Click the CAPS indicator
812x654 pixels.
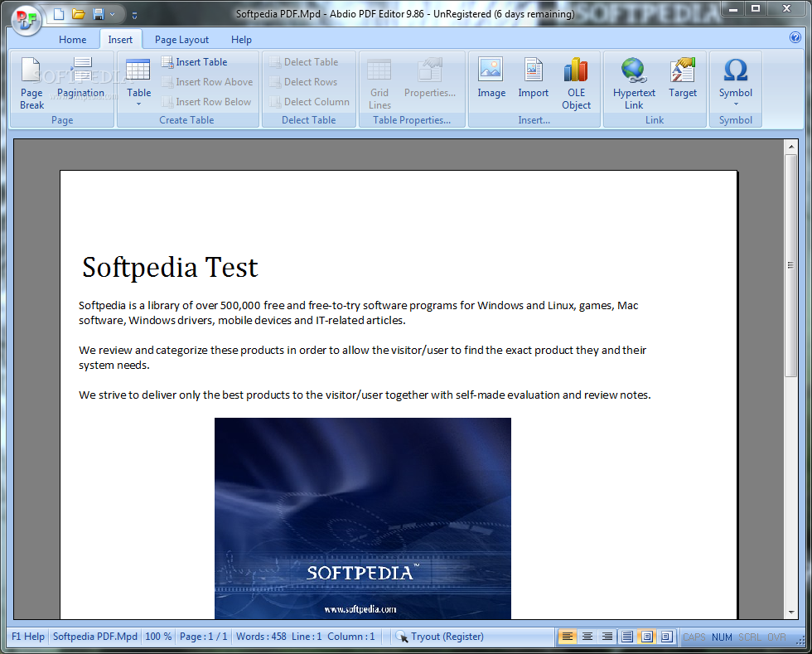click(x=694, y=637)
